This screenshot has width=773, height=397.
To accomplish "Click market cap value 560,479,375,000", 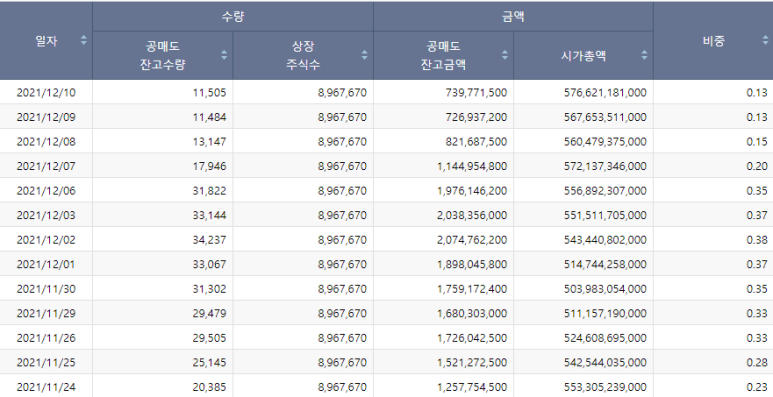I will [x=605, y=142].
